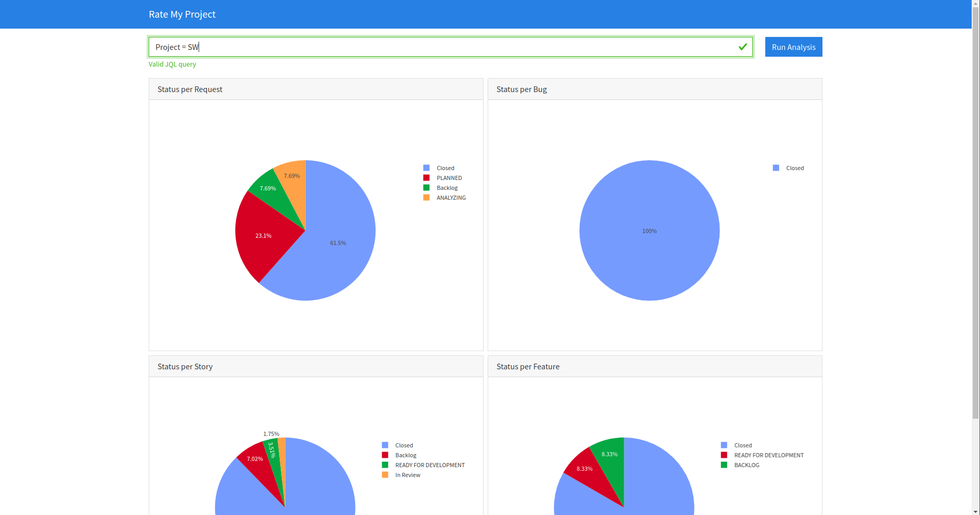Click the blue Closed color swatch in Status per Bug legend
This screenshot has width=980, height=515.
click(775, 168)
